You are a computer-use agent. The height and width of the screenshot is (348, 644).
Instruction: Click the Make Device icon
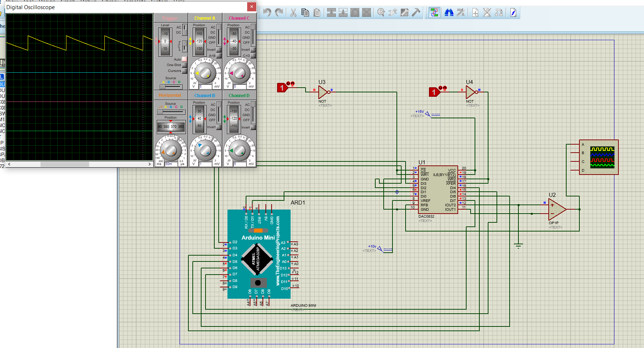[393, 13]
